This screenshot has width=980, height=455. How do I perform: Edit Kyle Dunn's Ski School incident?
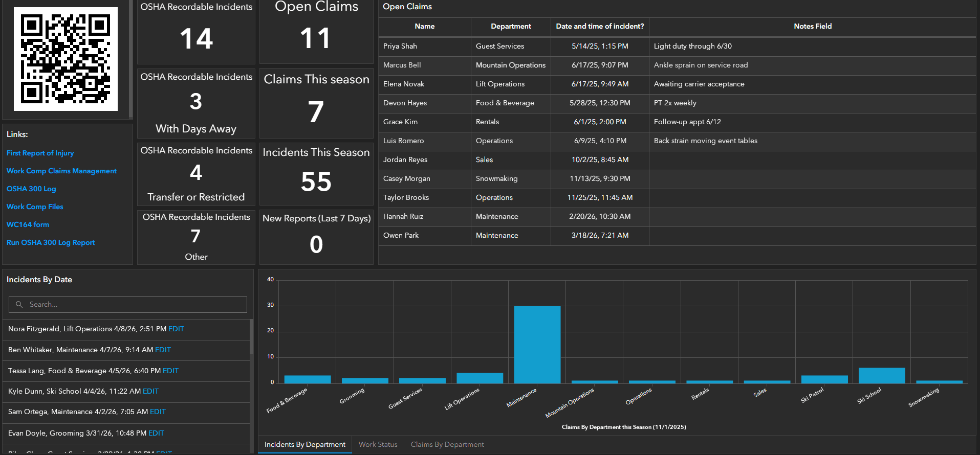point(150,391)
